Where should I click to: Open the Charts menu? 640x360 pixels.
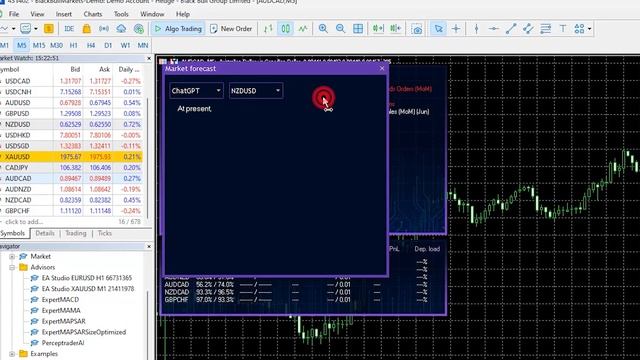(x=93, y=14)
